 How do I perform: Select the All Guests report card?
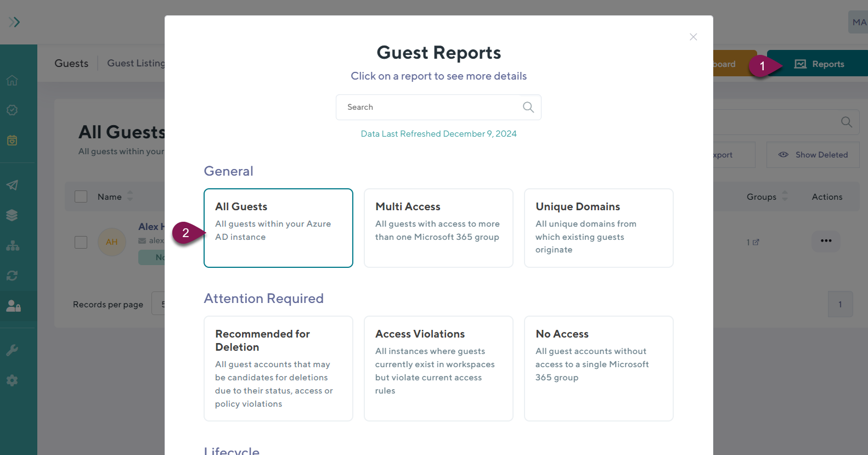point(278,228)
